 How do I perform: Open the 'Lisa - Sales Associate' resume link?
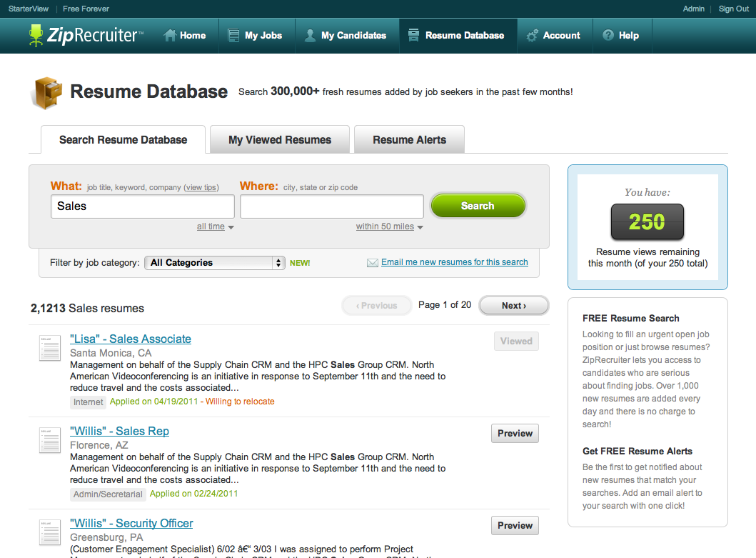(x=130, y=339)
